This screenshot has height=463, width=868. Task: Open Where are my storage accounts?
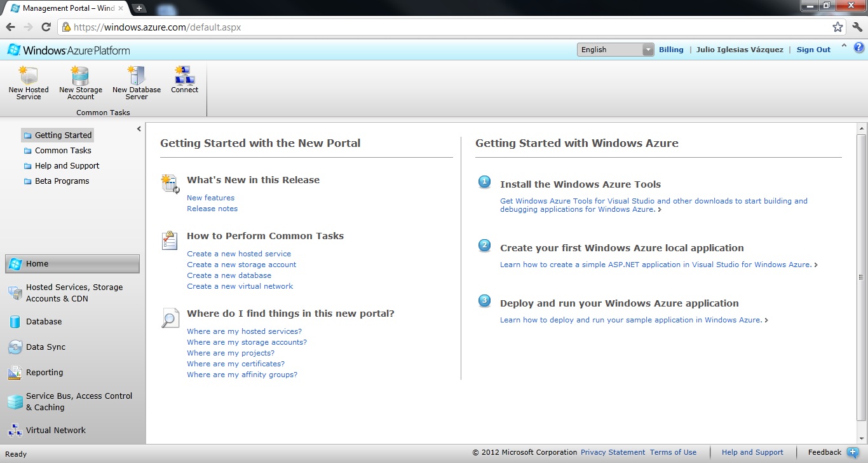pyautogui.click(x=247, y=342)
